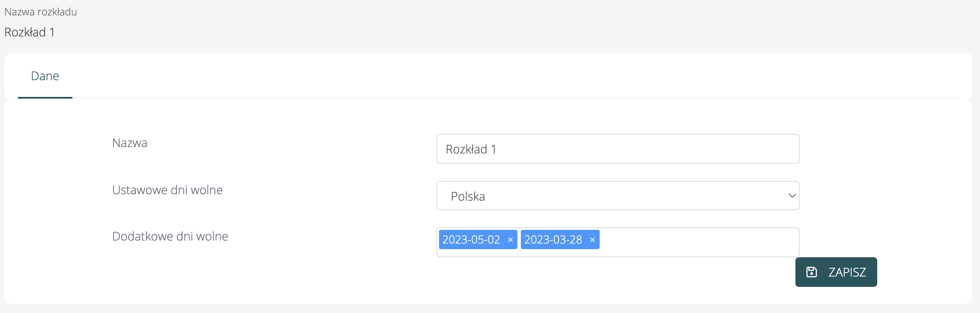980x313 pixels.
Task: Click the underline beneath the Dane tab
Action: pos(45,98)
